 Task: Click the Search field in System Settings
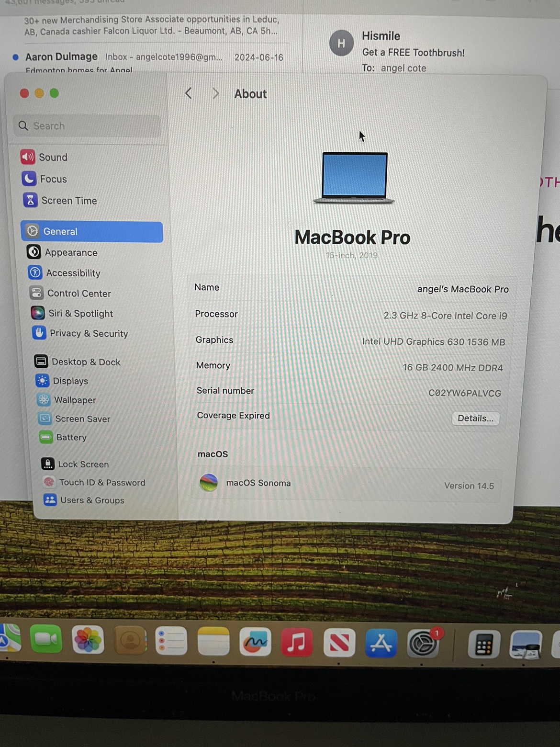(87, 126)
